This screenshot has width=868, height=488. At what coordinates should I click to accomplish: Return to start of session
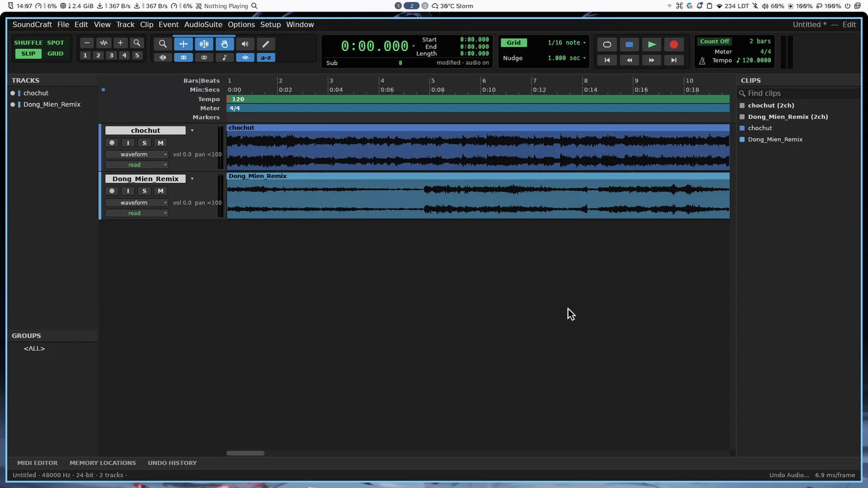click(x=607, y=60)
